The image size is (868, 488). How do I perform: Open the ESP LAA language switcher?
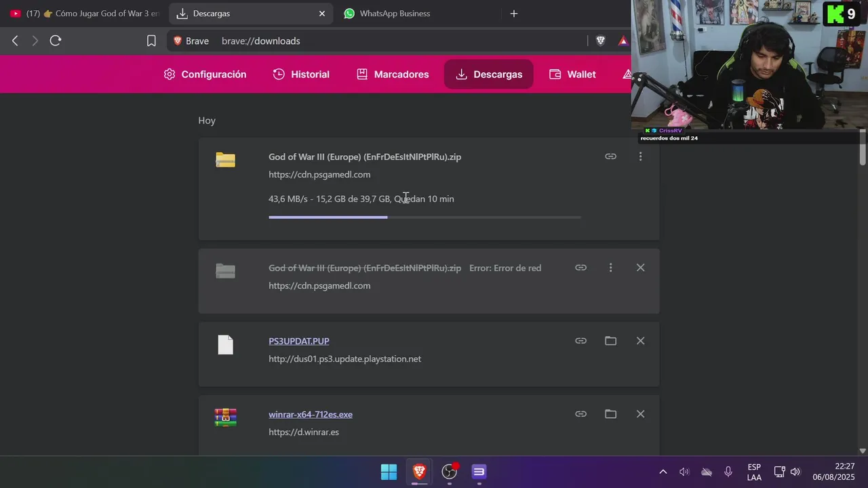point(754,472)
